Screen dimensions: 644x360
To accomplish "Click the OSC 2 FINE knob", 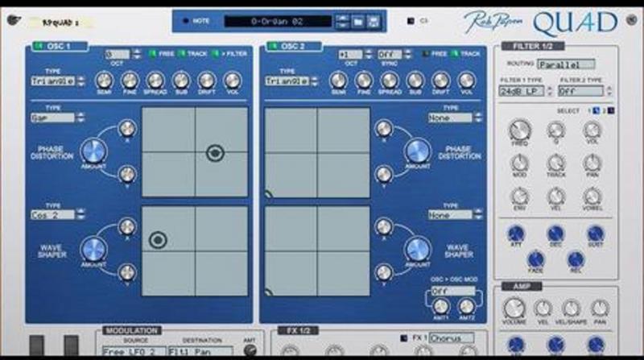I will click(364, 81).
